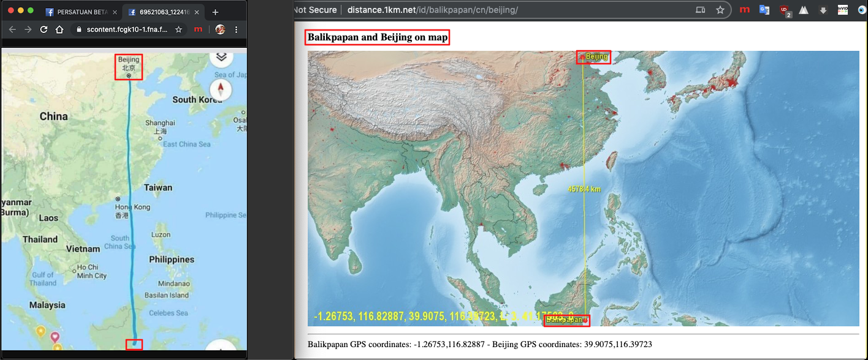Screen dimensions: 868x360
Task: Click the red 'm' extension in right browser
Action: tap(744, 10)
